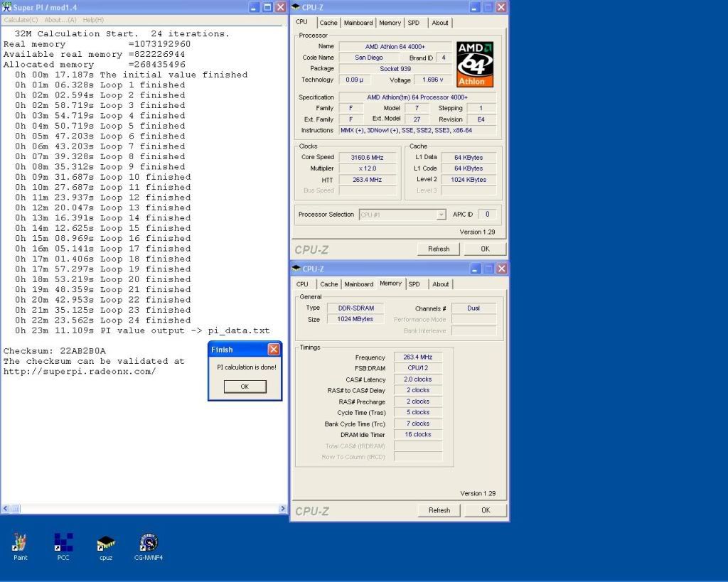This screenshot has height=582, width=728.
Task: Open the PCC desktop icon
Action: (63, 546)
